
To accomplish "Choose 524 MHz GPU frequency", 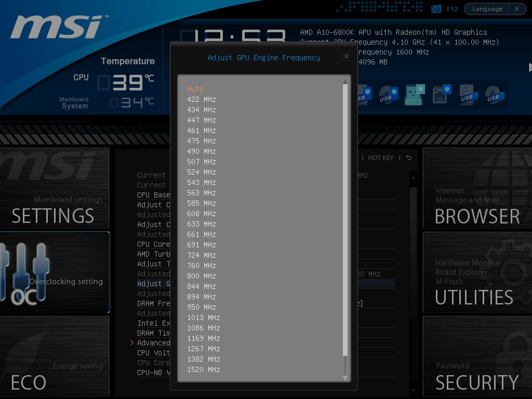I will coord(201,172).
